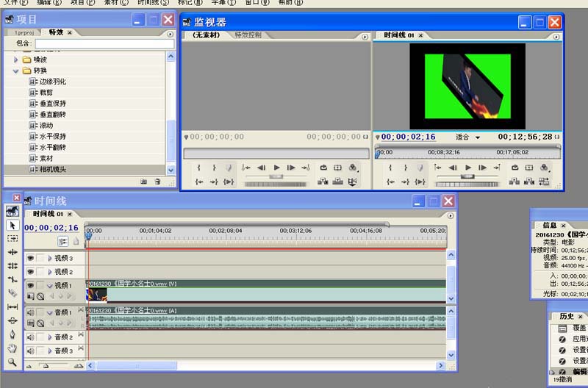
Task: Set In point in timeline monitor
Action: point(390,168)
